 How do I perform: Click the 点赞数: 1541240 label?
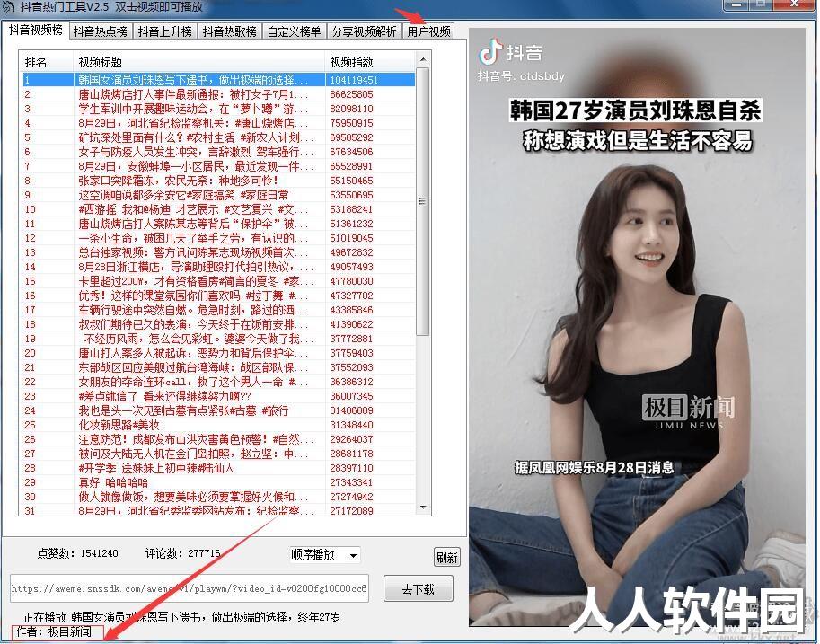pos(77,553)
